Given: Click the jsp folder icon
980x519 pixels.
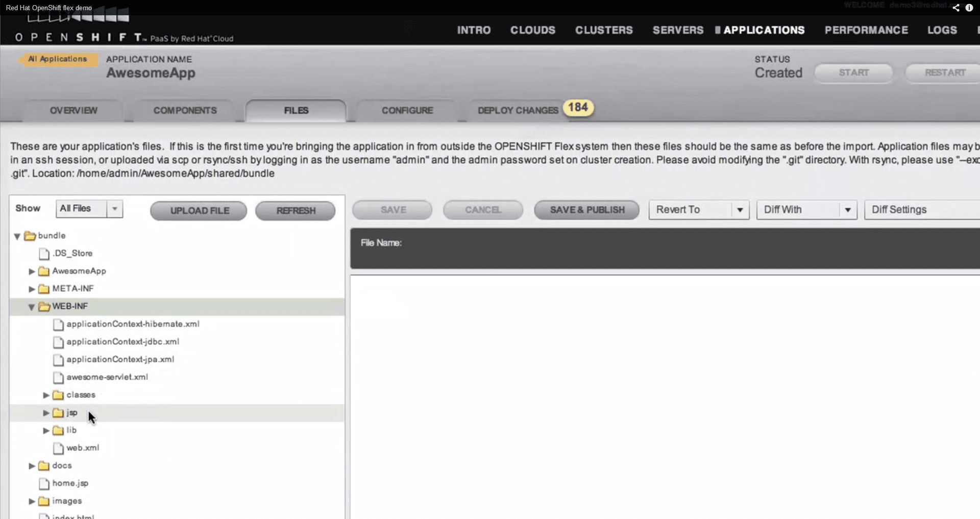Looking at the screenshot, I should (58, 413).
